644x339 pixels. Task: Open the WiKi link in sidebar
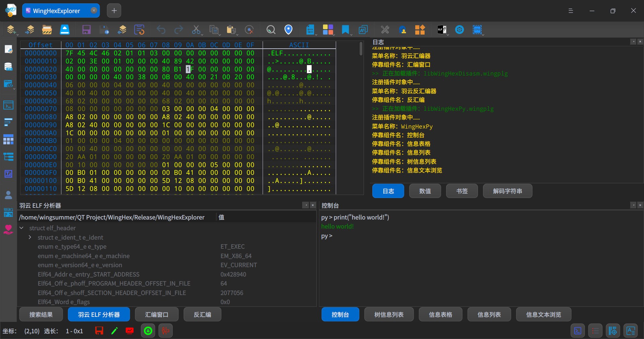(8, 212)
